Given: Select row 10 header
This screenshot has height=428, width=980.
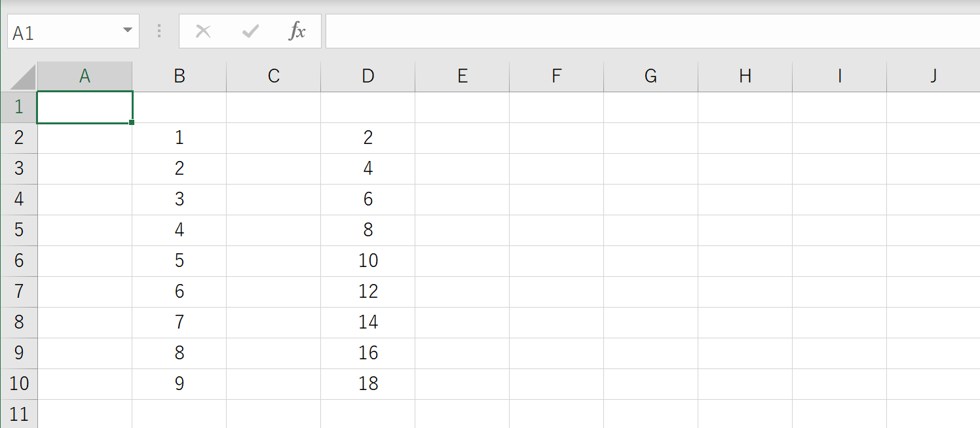Looking at the screenshot, I should [x=18, y=383].
